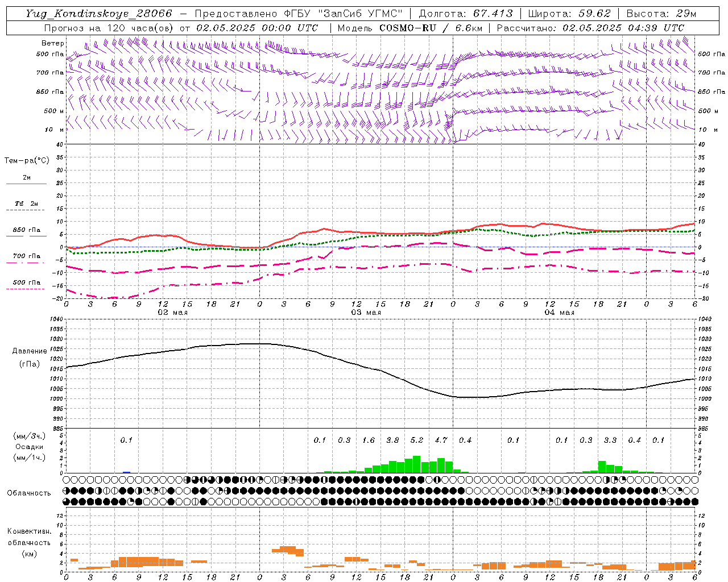Image resolution: width=728 pixels, height=582 pixels.
Task: Click the 4.7 precipitation total value
Action: (441, 440)
